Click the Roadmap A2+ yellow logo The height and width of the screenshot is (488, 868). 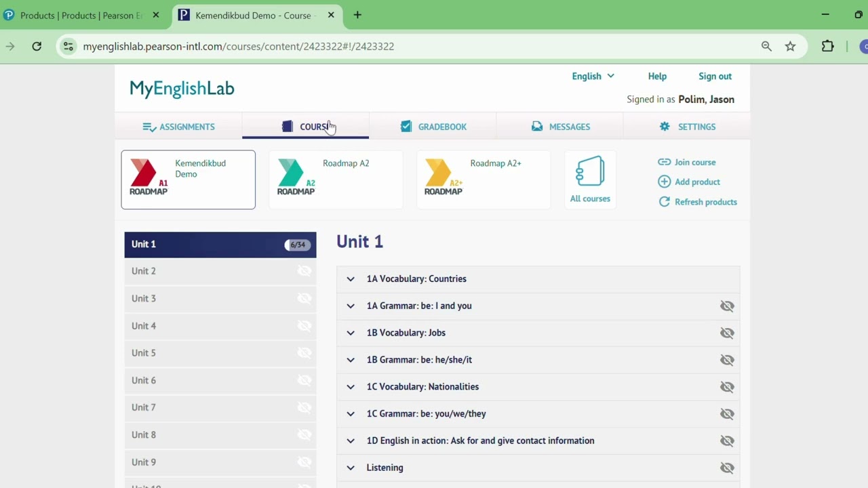pyautogui.click(x=443, y=177)
